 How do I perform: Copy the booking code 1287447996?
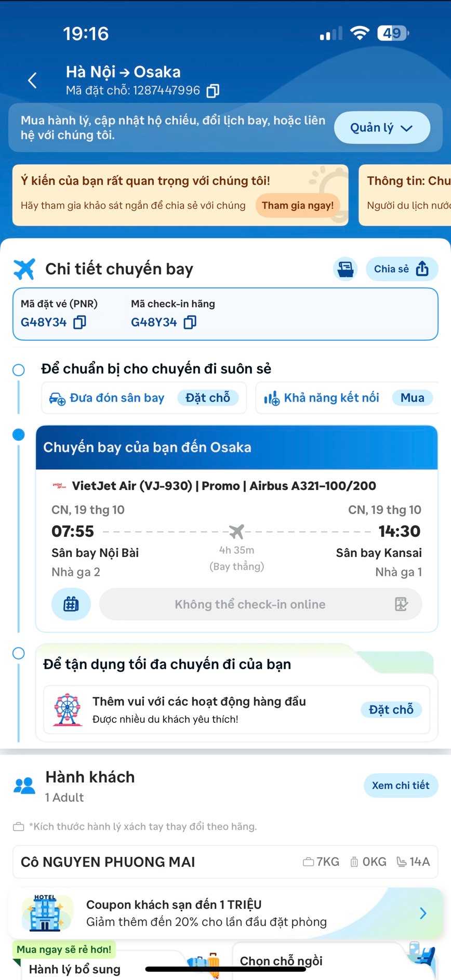pyautogui.click(x=213, y=91)
